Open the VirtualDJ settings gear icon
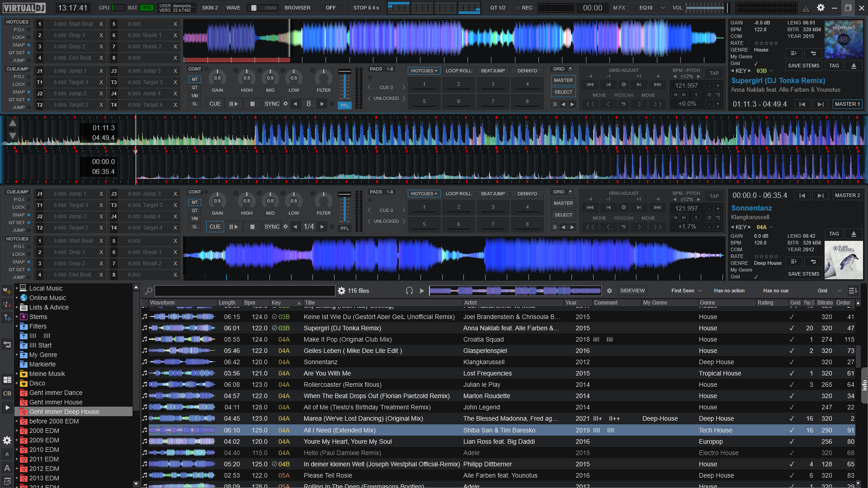 click(821, 8)
